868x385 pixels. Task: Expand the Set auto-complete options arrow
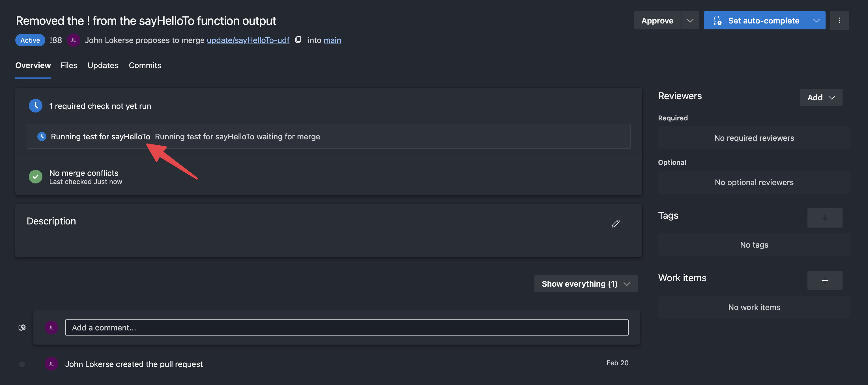click(816, 21)
